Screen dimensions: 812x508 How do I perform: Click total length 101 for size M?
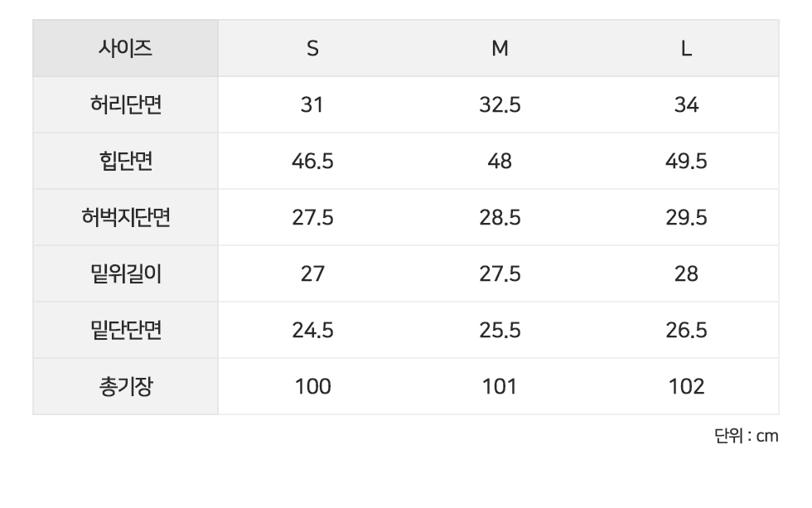pyautogui.click(x=500, y=386)
